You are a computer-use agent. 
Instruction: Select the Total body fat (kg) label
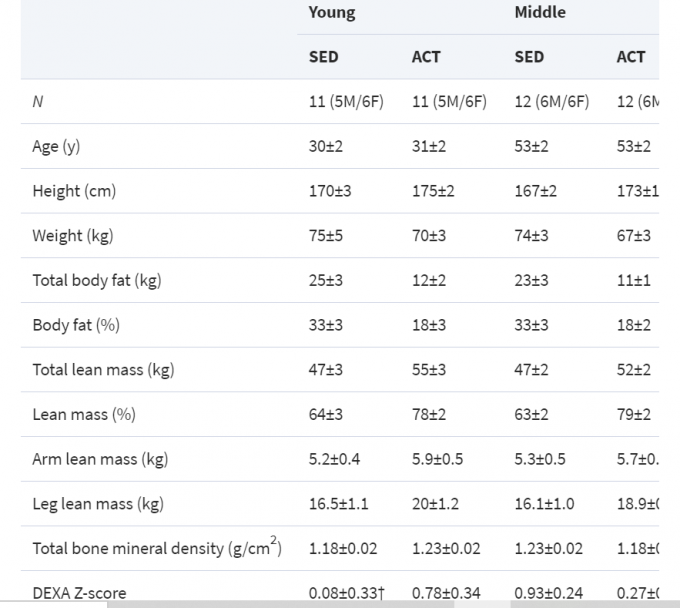point(96,281)
